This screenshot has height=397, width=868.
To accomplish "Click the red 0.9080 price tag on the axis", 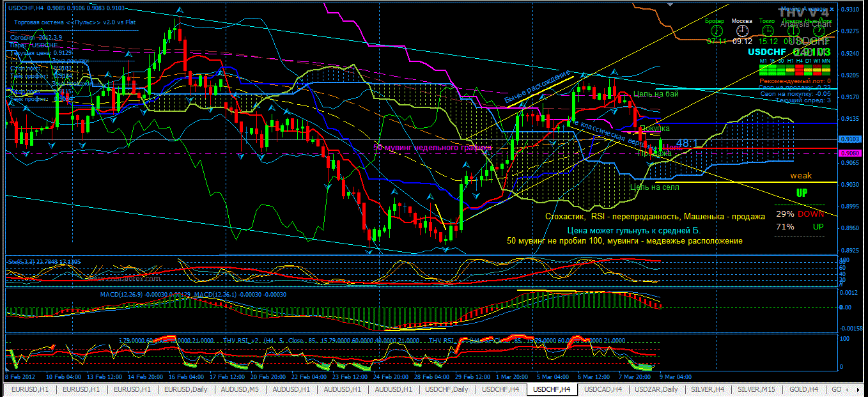I will (x=849, y=153).
